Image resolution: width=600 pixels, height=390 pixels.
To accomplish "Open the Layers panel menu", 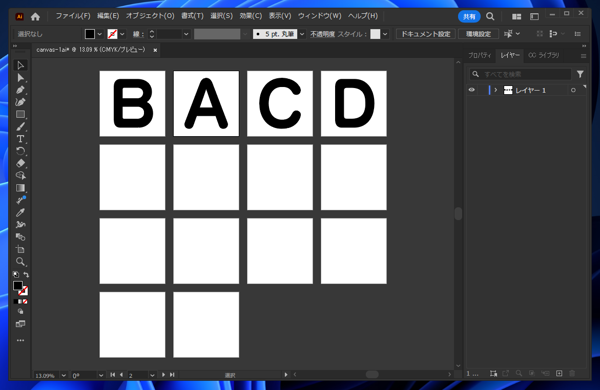I will pyautogui.click(x=584, y=56).
